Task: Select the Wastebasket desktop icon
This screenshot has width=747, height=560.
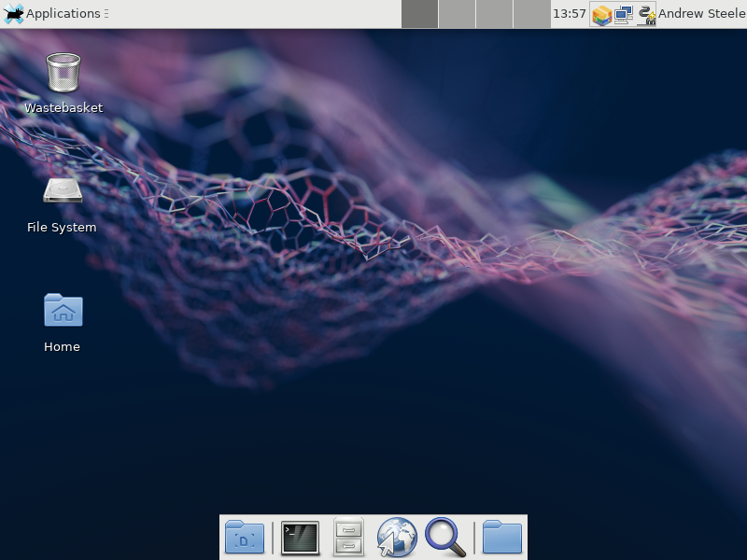Action: pos(63,73)
